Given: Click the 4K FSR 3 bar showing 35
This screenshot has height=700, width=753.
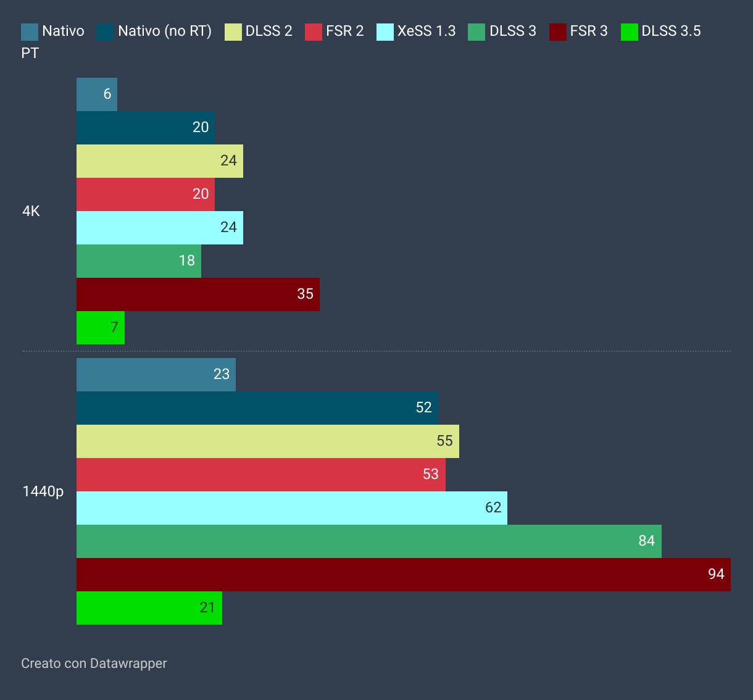Looking at the screenshot, I should [x=198, y=294].
